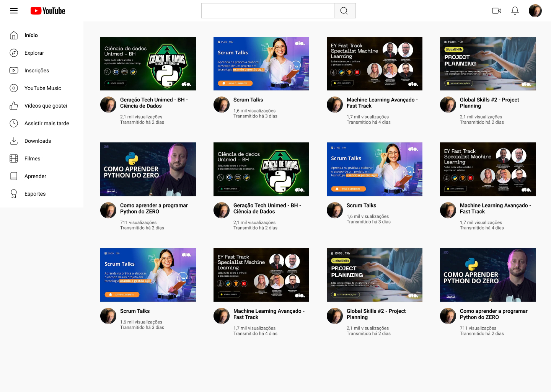Open first-row EY Fast Track thumbnail
Image resolution: width=551 pixels, height=392 pixels.
pyautogui.click(x=375, y=64)
